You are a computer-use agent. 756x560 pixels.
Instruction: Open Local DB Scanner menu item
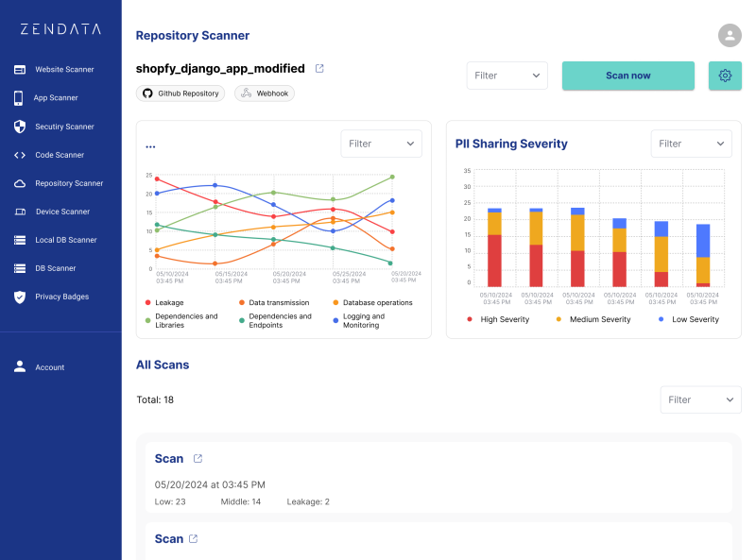click(65, 240)
